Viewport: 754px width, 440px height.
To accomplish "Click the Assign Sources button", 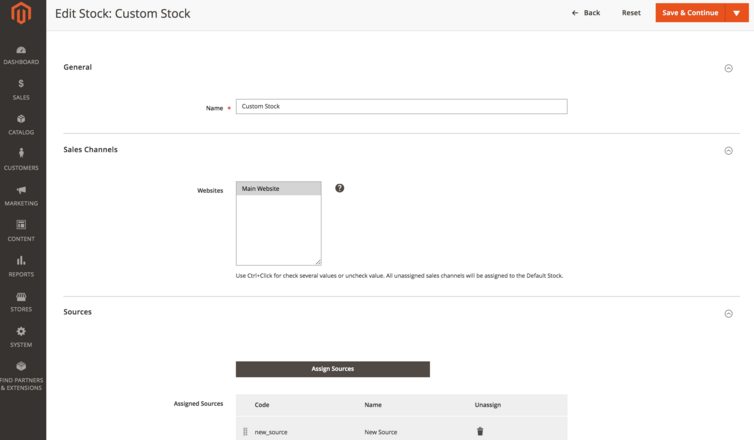I will 332,369.
